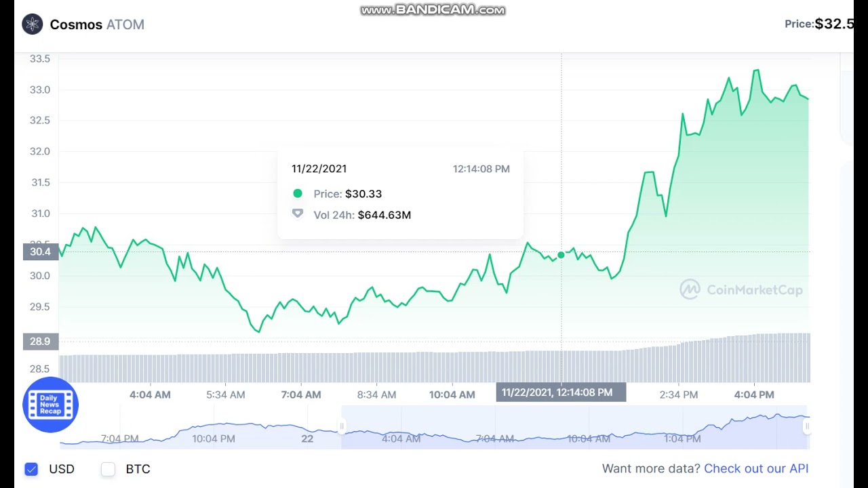
Task: Click the 32.0 y-axis value
Action: tap(39, 151)
